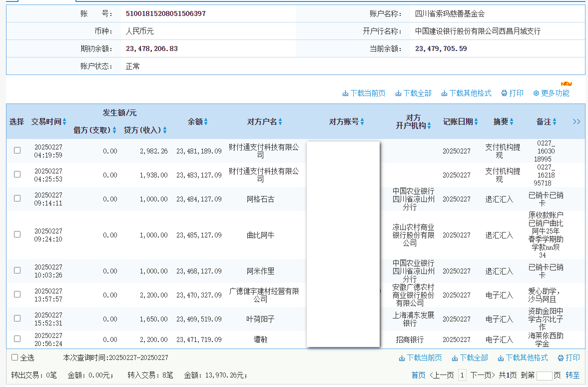Check the 谭敏 transaction row
This screenshot has width=588, height=387.
[17, 338]
